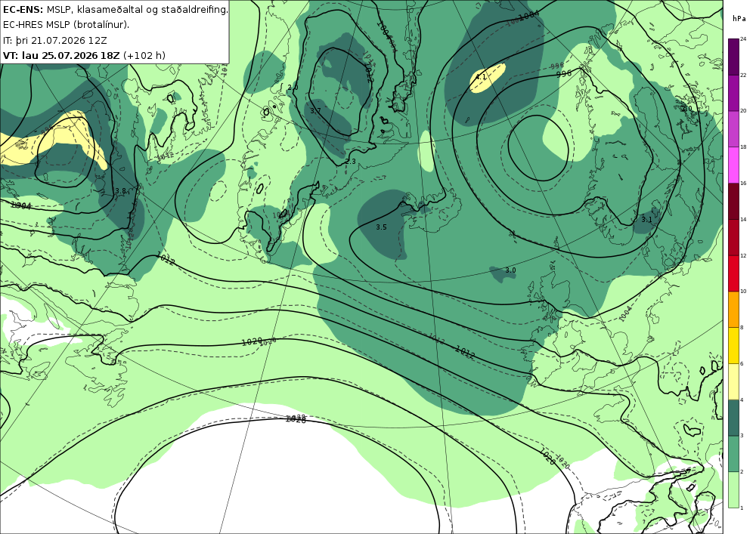Click legend tick value '14'

[743, 220]
